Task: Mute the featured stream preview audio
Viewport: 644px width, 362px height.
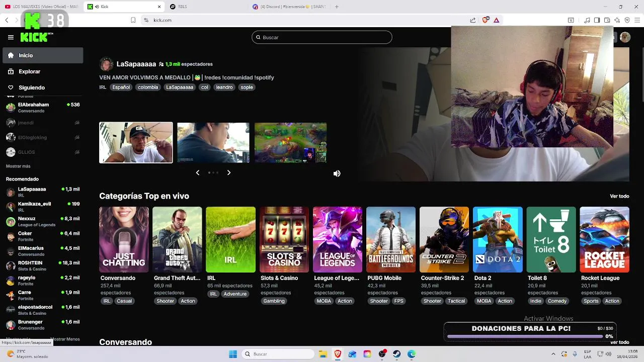Action: click(337, 173)
